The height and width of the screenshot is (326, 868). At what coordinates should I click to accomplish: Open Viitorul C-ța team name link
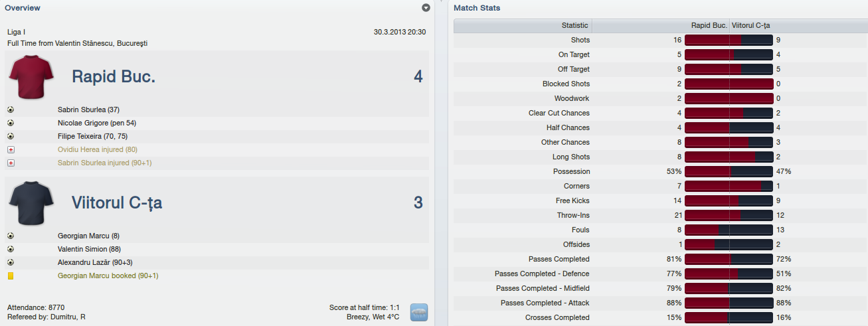pyautogui.click(x=117, y=203)
